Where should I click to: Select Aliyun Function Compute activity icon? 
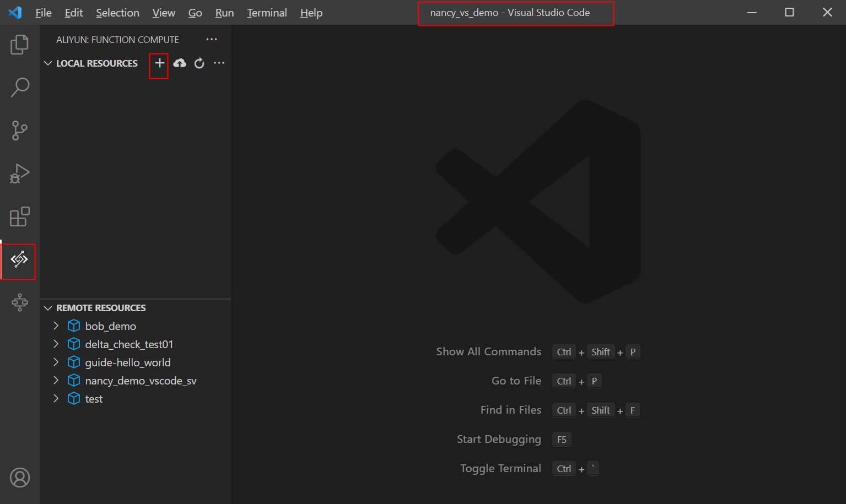(x=19, y=259)
